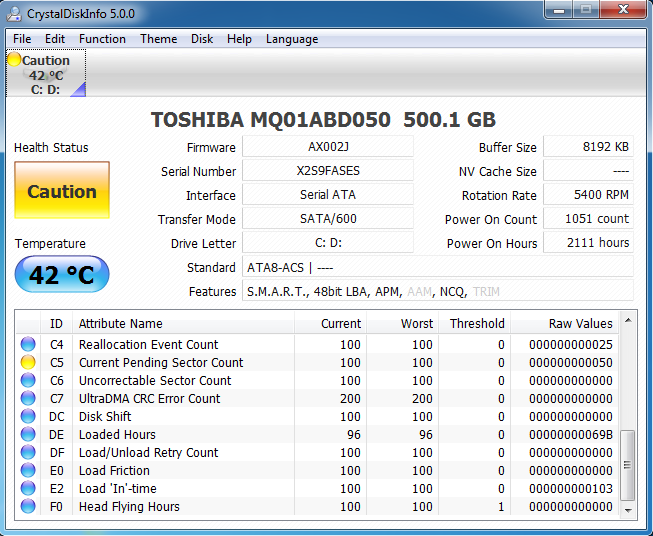The width and height of the screenshot is (653, 536).
Task: Click the Attribute Name column header
Action: (183, 324)
